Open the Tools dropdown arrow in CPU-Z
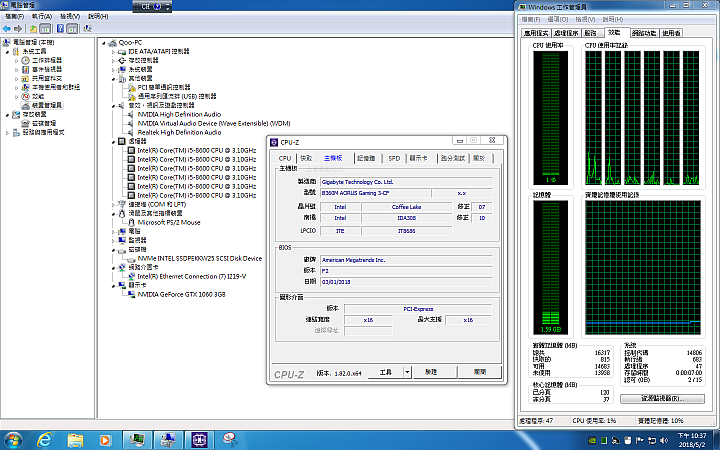This screenshot has width=720, height=450. [x=407, y=372]
